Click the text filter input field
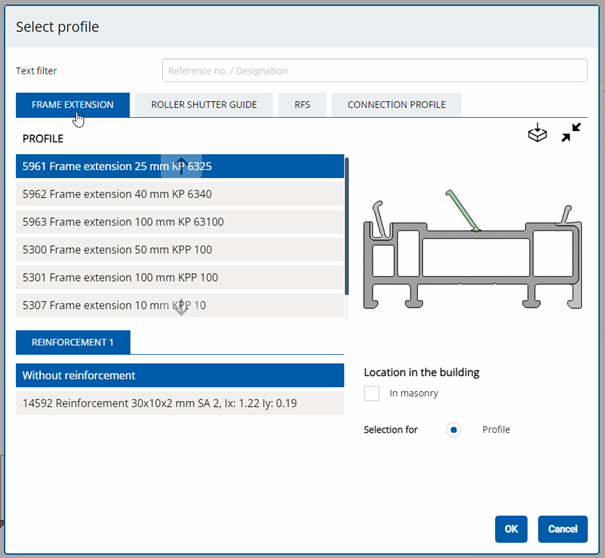This screenshot has height=558, width=605. tap(374, 71)
